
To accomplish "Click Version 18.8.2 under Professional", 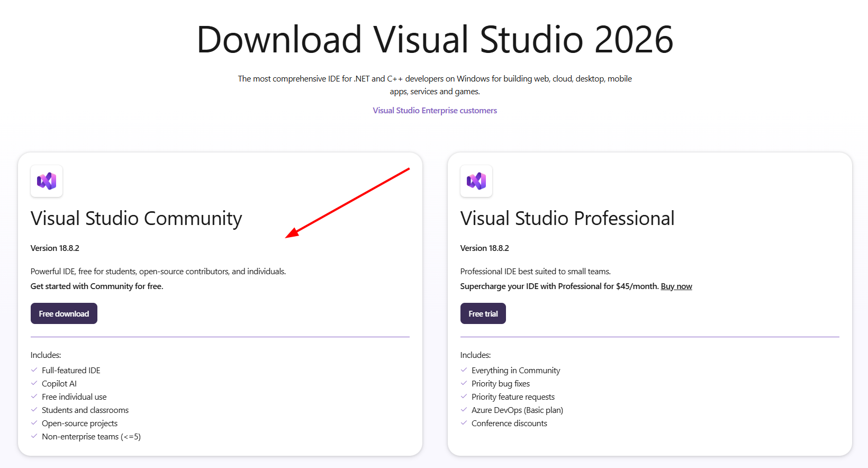I will [x=485, y=248].
